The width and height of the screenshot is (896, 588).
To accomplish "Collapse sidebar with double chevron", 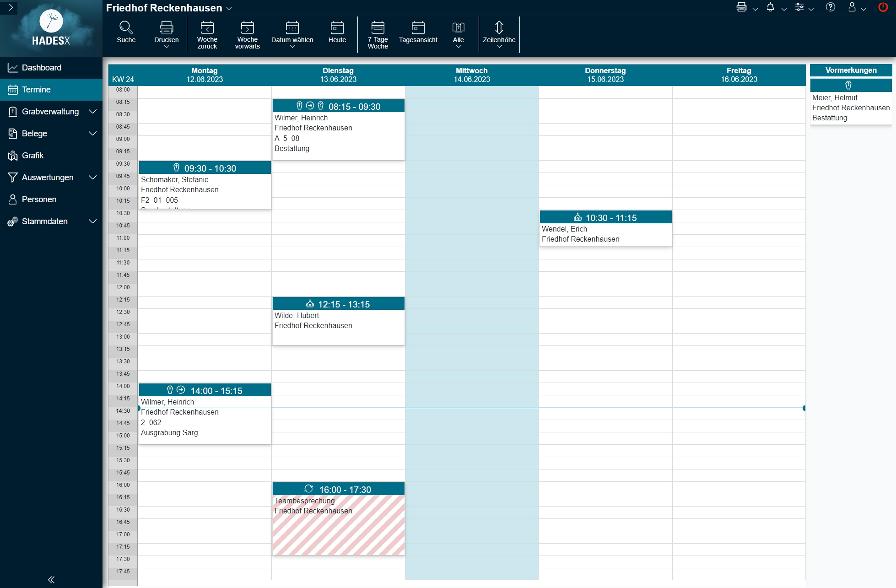I will click(51, 579).
